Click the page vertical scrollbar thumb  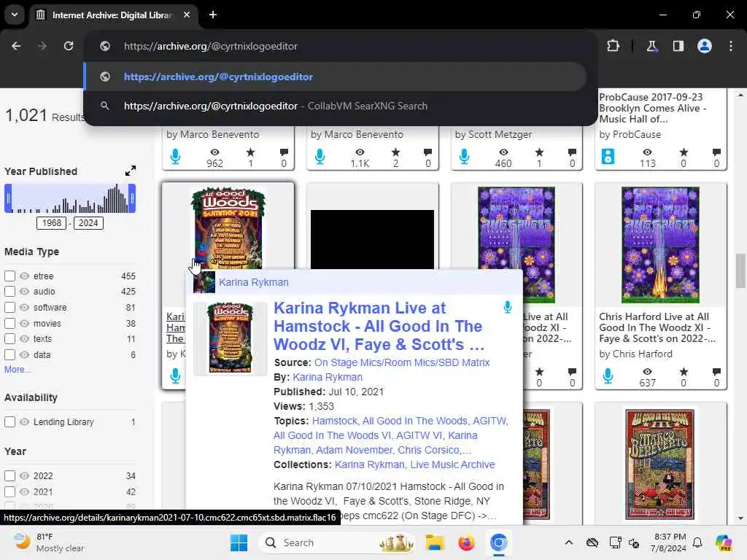[x=740, y=271]
